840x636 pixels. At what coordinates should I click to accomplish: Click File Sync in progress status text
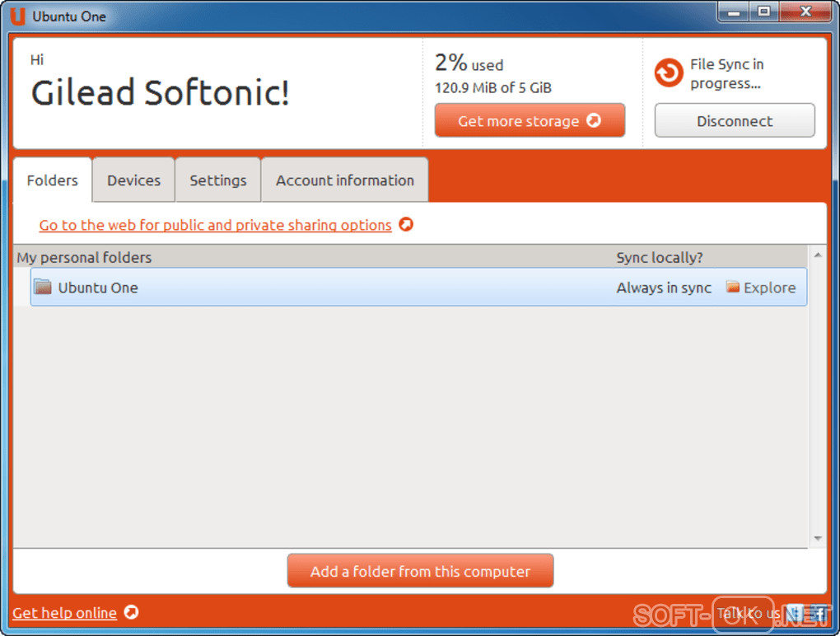[726, 73]
